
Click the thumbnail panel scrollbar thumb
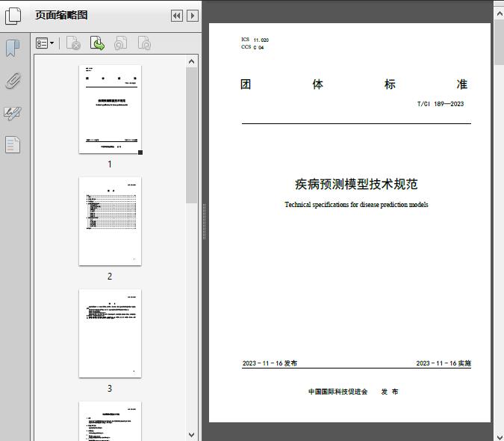(x=192, y=135)
